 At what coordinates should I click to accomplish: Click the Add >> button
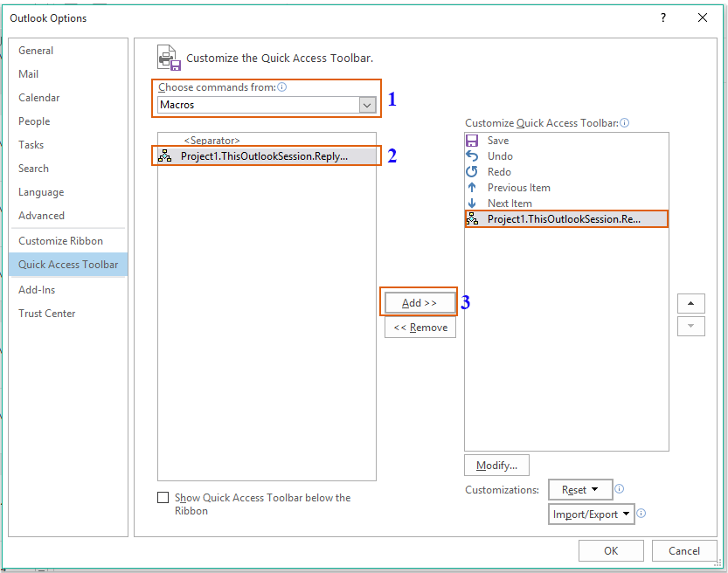tap(419, 303)
